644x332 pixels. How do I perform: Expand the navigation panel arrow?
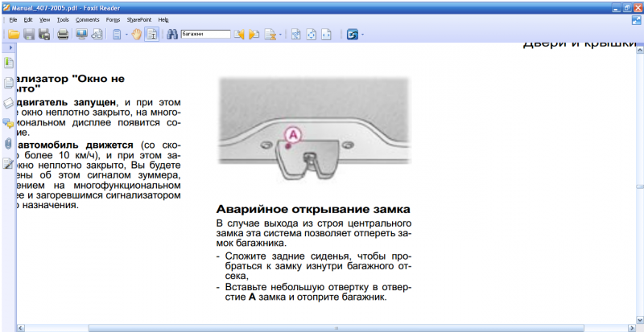[x=9, y=48]
